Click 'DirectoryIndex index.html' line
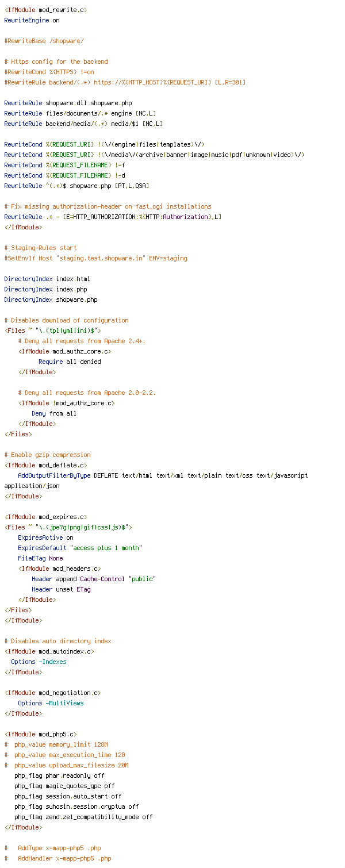This screenshot has width=345, height=868. (47, 279)
